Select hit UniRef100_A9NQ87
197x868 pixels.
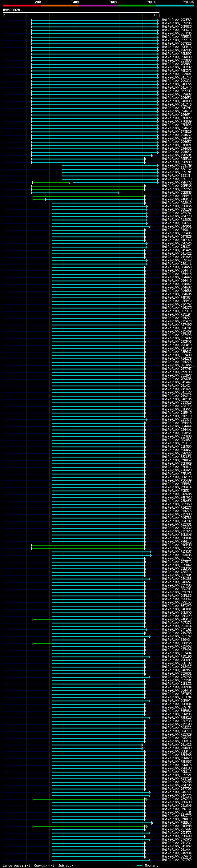click(x=177, y=761)
